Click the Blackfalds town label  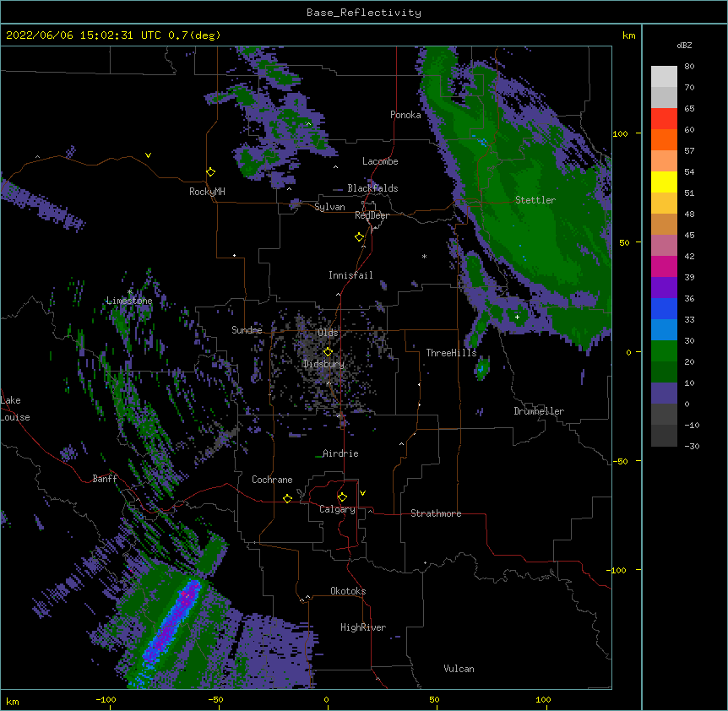click(x=372, y=188)
